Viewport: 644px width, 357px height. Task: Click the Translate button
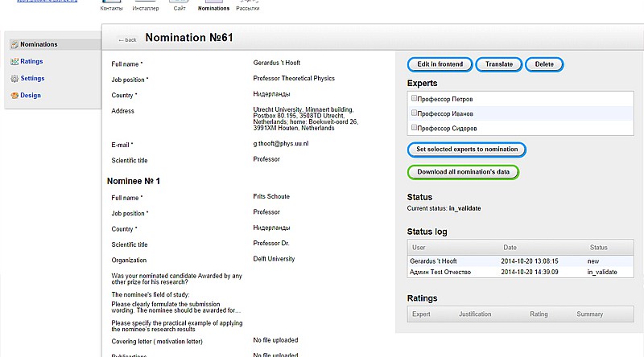[x=499, y=64]
